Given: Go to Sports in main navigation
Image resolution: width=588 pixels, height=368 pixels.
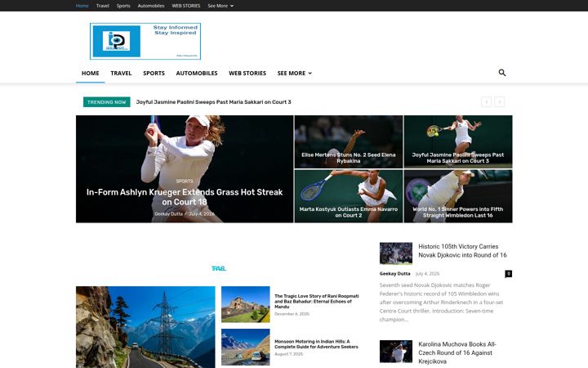Looking at the screenshot, I should (x=154, y=74).
